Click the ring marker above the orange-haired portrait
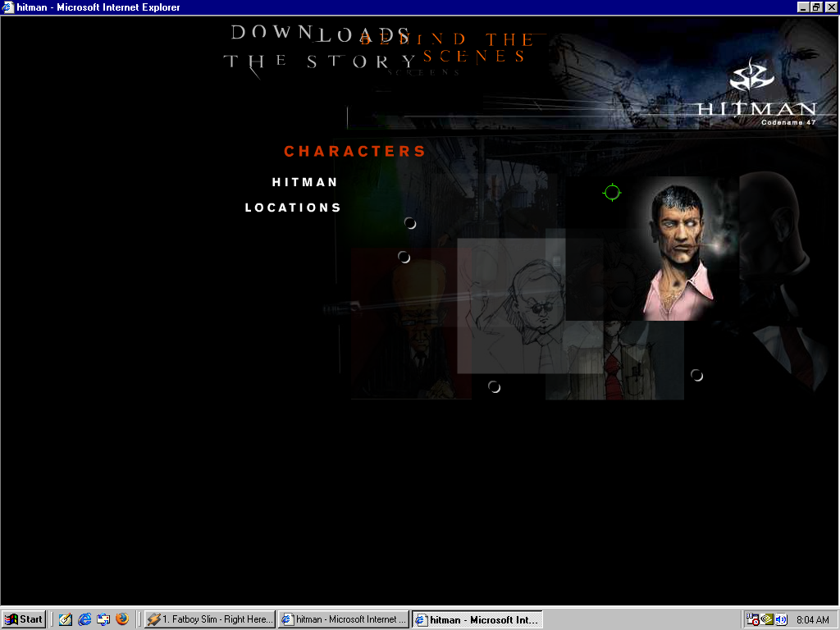 [x=404, y=257]
